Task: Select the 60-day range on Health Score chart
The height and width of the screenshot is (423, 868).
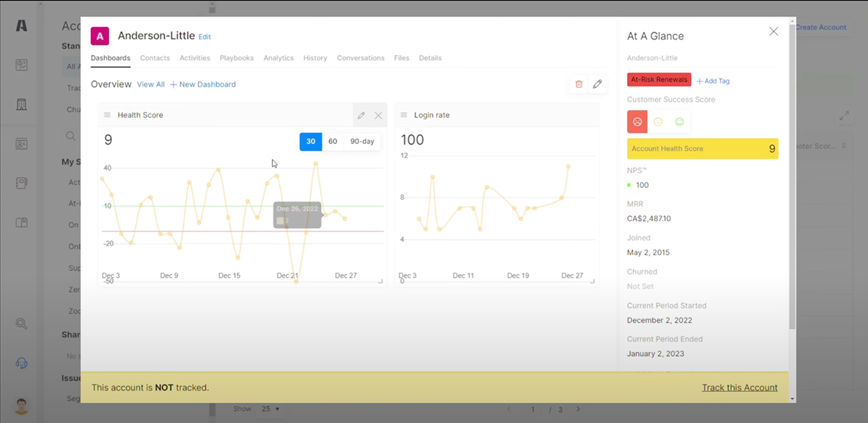Action: [x=333, y=141]
